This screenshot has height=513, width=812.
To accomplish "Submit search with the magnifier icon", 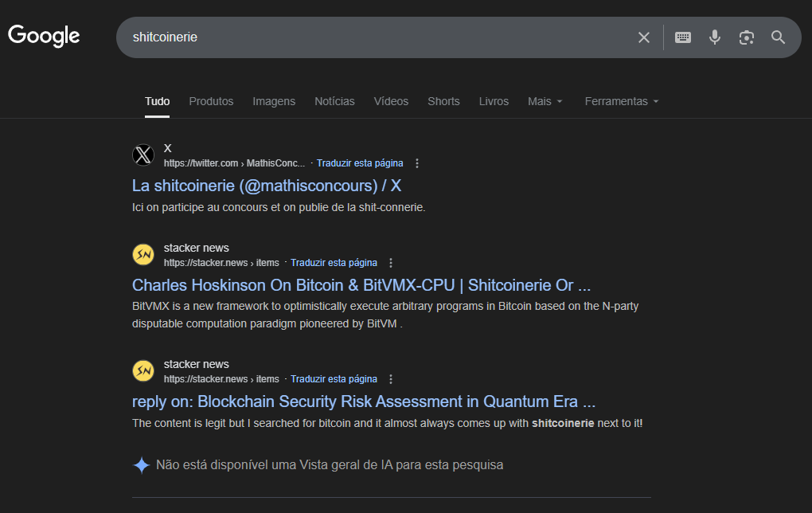I will coord(778,37).
